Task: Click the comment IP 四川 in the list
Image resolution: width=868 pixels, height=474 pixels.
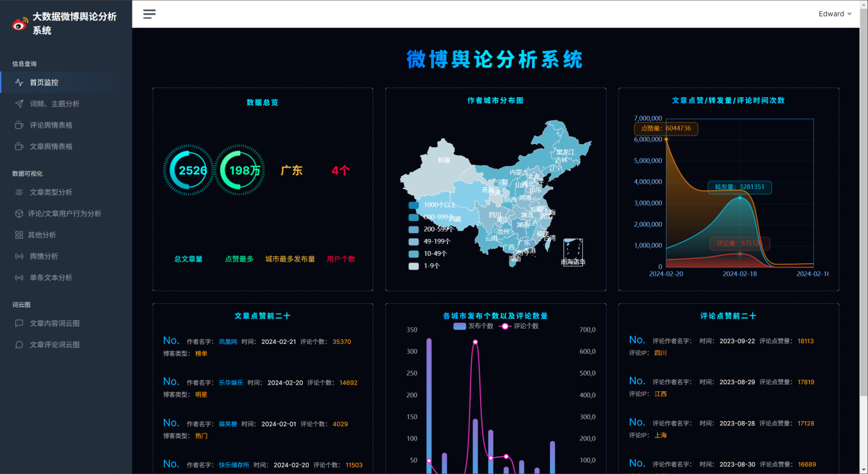Action: point(661,353)
